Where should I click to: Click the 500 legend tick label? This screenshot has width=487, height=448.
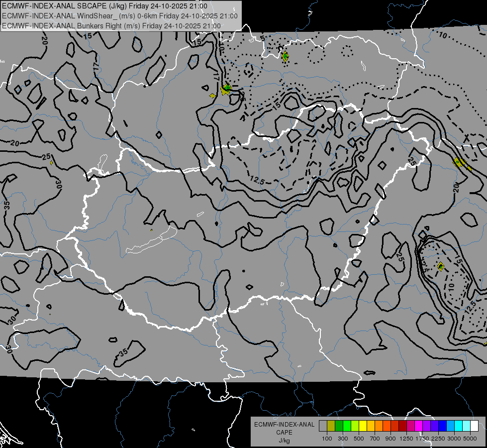(x=359, y=439)
